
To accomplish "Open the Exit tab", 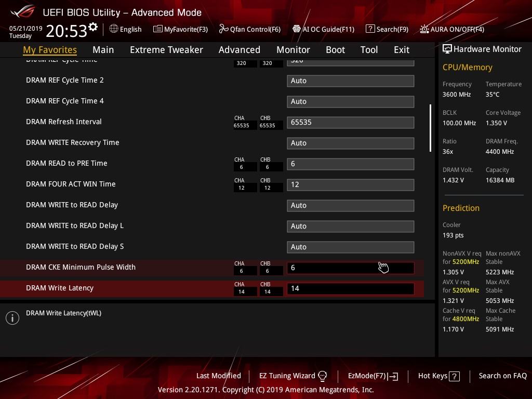I will point(402,50).
